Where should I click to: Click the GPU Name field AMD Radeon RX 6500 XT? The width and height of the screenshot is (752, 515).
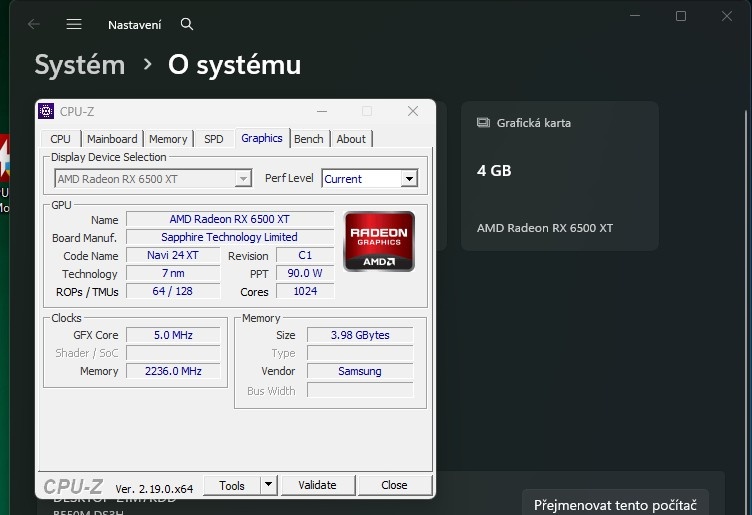(x=230, y=219)
